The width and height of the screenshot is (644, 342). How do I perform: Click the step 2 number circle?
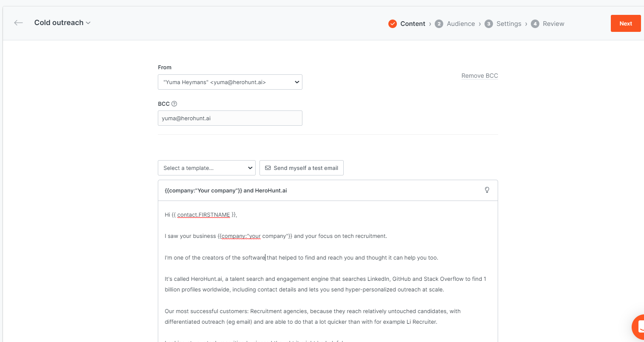click(439, 24)
